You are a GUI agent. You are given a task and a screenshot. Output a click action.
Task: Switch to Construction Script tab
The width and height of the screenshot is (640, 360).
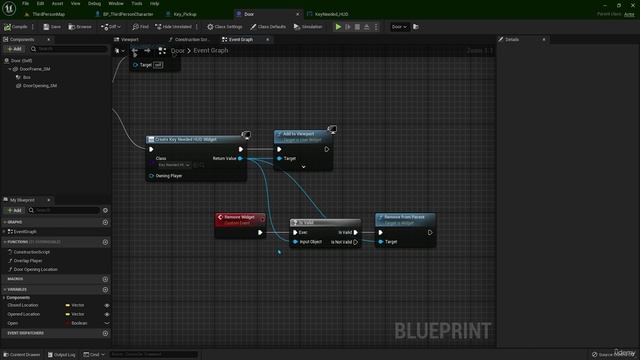(x=189, y=40)
